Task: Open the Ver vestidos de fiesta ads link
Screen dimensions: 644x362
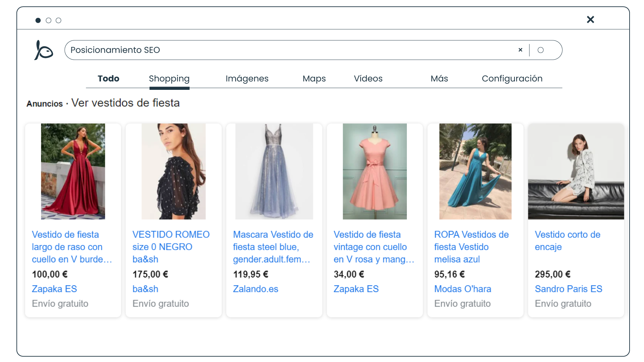Action: (x=125, y=103)
